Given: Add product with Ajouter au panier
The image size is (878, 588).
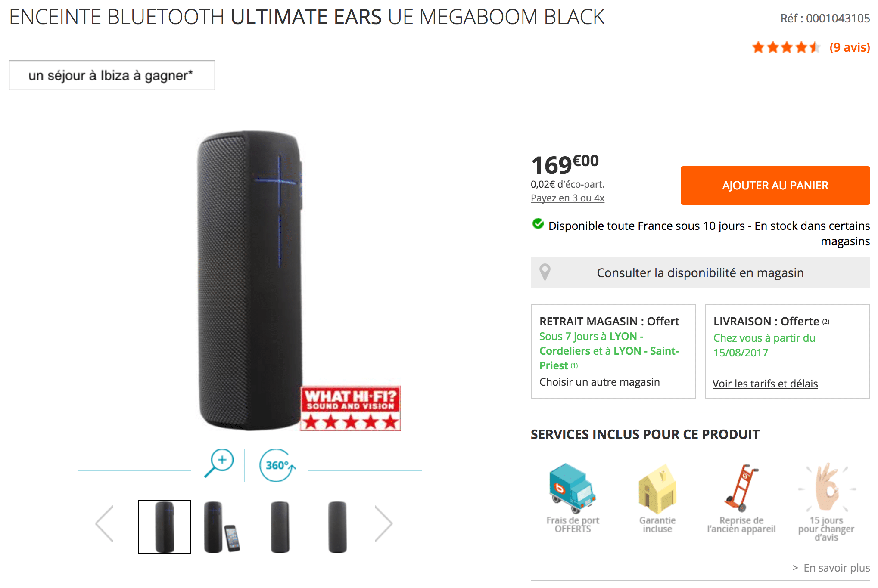Looking at the screenshot, I should point(775,186).
